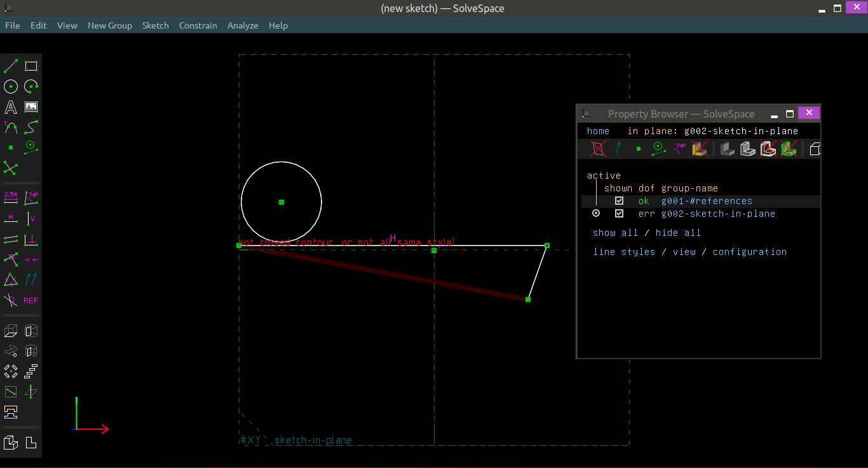Click the REF reference dimension icon
Image resolution: width=868 pixels, height=468 pixels.
pos(31,300)
